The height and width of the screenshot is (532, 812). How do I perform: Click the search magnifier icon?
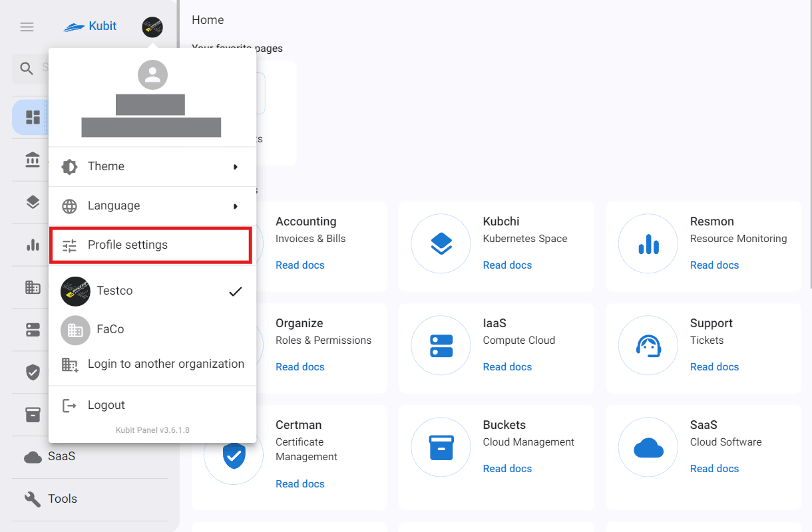[x=27, y=68]
